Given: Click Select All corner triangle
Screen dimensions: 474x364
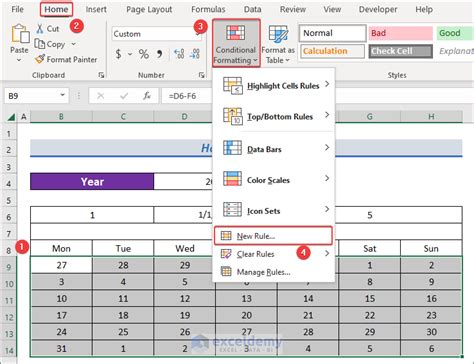Looking at the screenshot, I should (11, 117).
